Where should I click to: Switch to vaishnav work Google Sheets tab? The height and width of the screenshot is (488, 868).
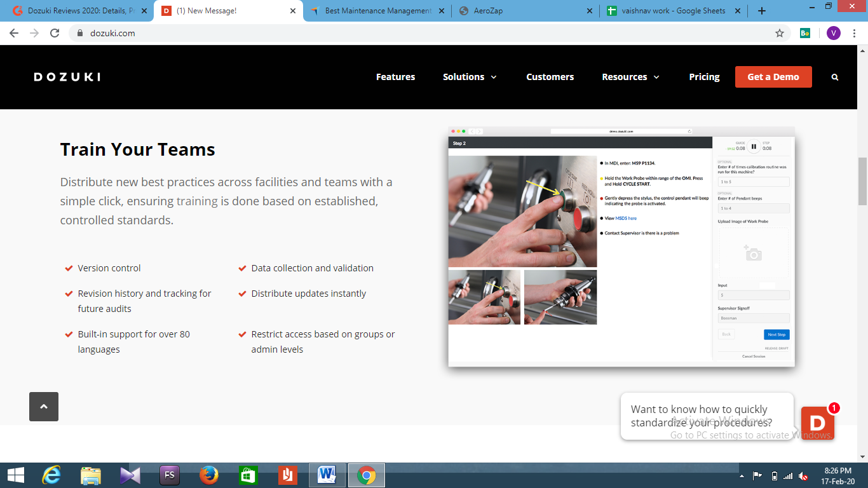coord(675,11)
